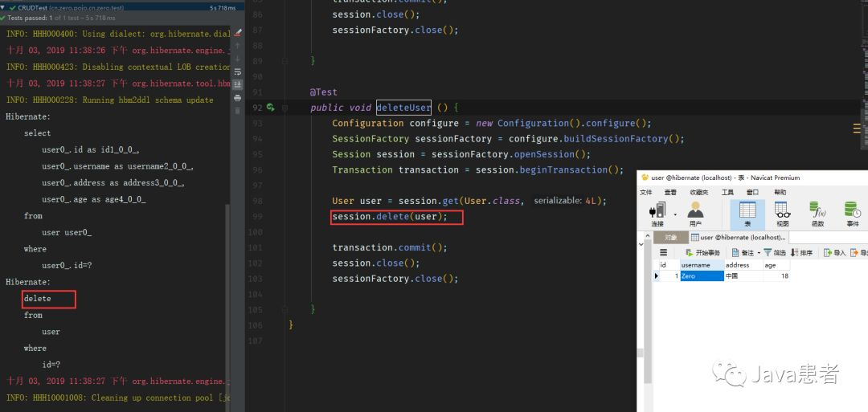Select the Zero username cell
Screen dimensions: 868x412
[x=702, y=276]
